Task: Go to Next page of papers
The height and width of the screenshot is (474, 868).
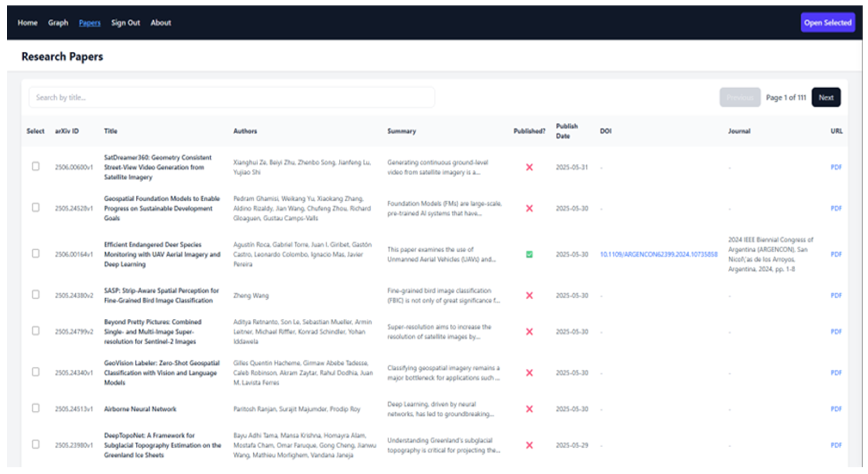Action: 826,97
